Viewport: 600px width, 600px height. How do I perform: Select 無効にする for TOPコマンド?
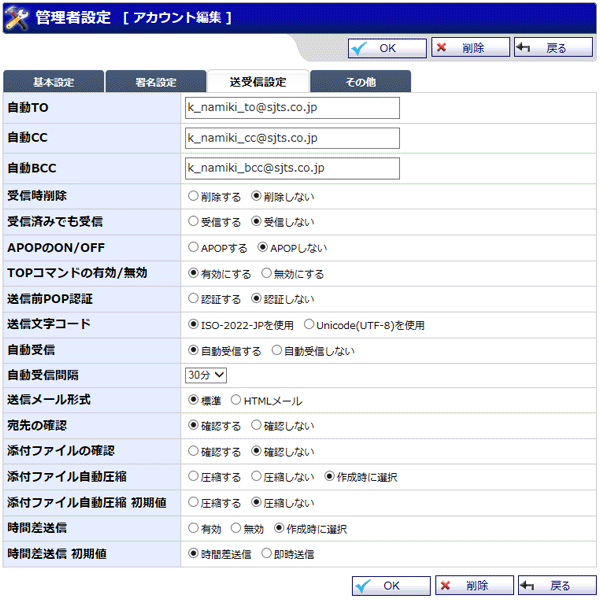pyautogui.click(x=266, y=273)
